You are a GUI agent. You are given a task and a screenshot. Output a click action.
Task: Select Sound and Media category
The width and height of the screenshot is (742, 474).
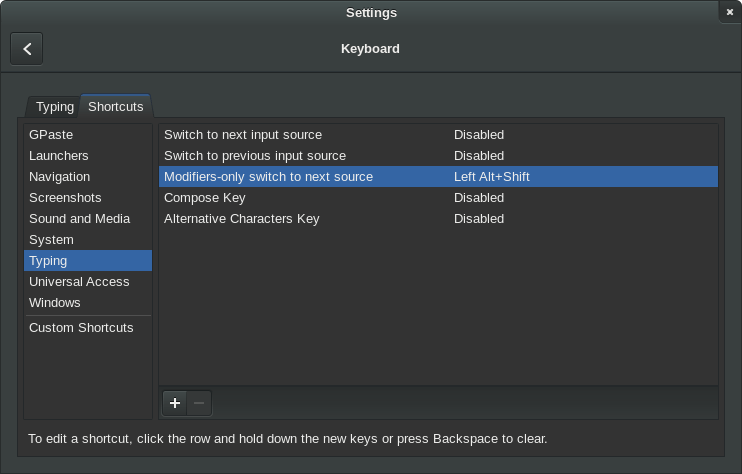tap(80, 219)
